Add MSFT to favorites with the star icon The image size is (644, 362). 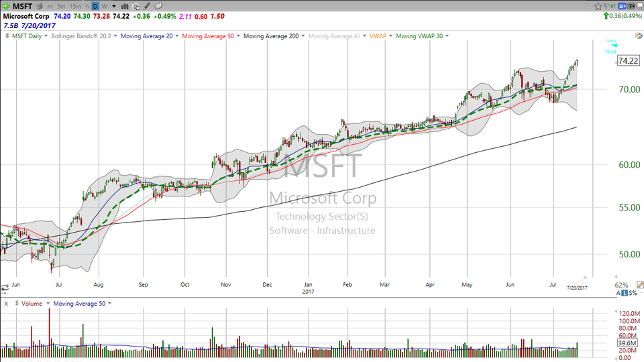coord(598,6)
